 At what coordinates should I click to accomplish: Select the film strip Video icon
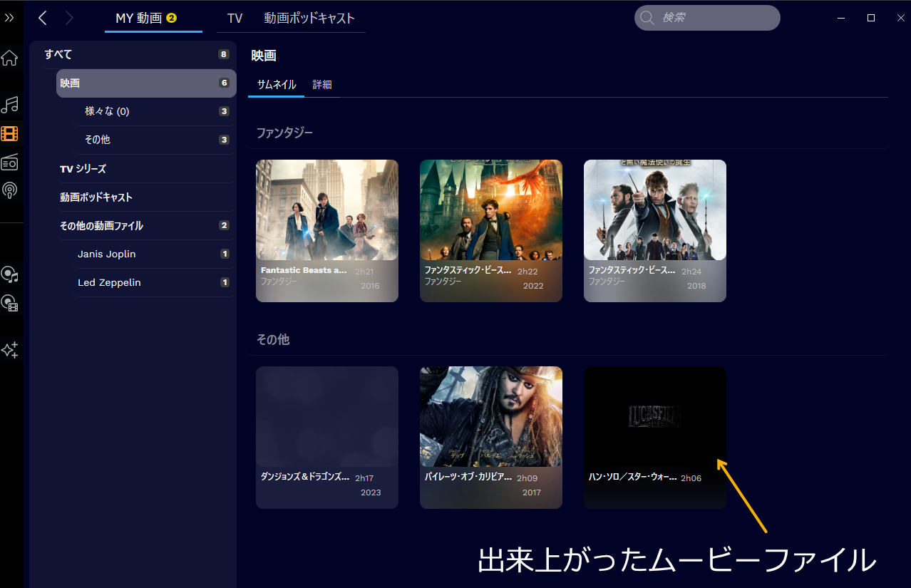coord(9,133)
